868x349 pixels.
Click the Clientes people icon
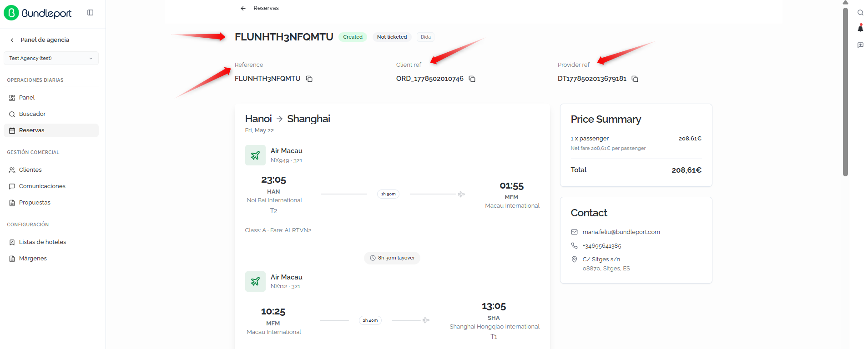click(x=12, y=170)
